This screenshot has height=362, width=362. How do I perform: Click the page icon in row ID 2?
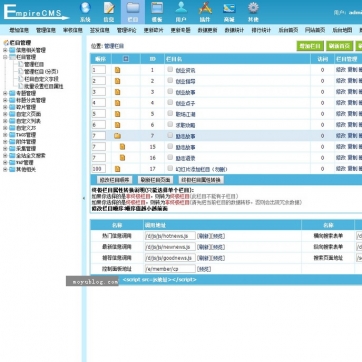(x=117, y=81)
